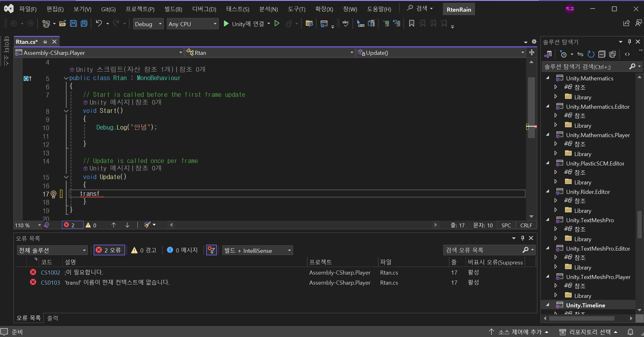Screen dimensions: 644x337
Task: Click the Find in Files folder icon
Action: pyautogui.click(x=309, y=24)
